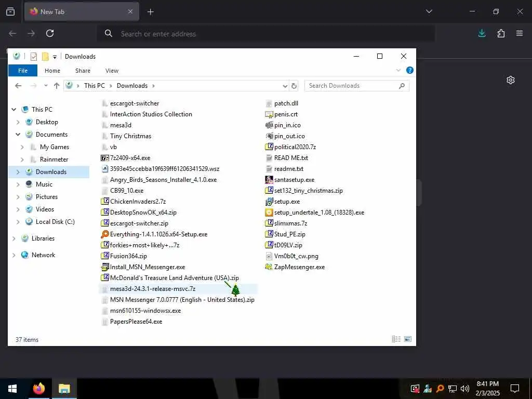Expand the Music tree node
The height and width of the screenshot is (399, 532).
click(x=18, y=184)
